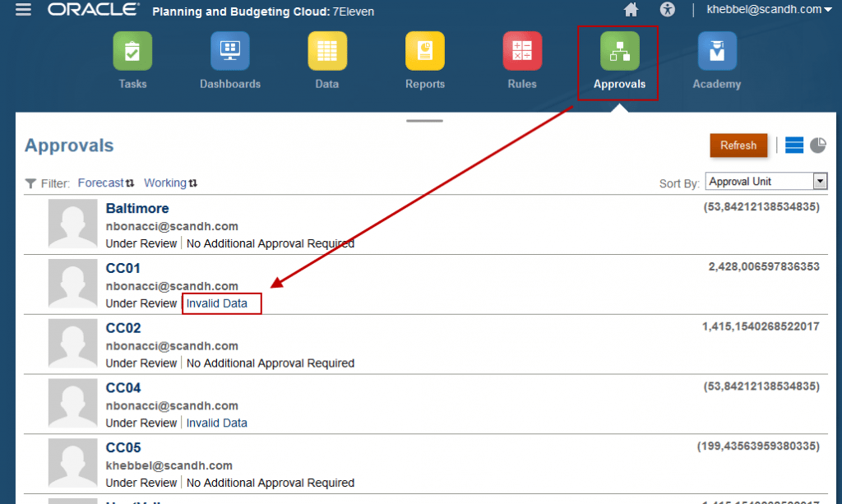Click the filter funnel icon

click(x=30, y=183)
